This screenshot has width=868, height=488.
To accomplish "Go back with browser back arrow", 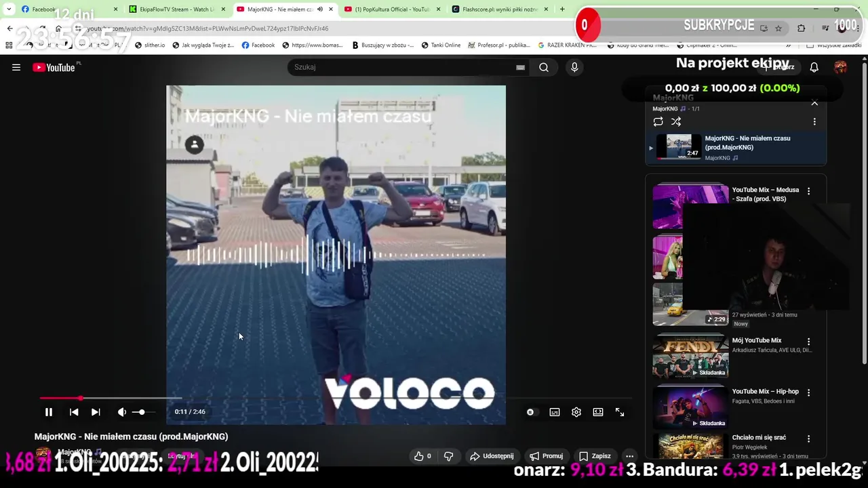I will [9, 28].
